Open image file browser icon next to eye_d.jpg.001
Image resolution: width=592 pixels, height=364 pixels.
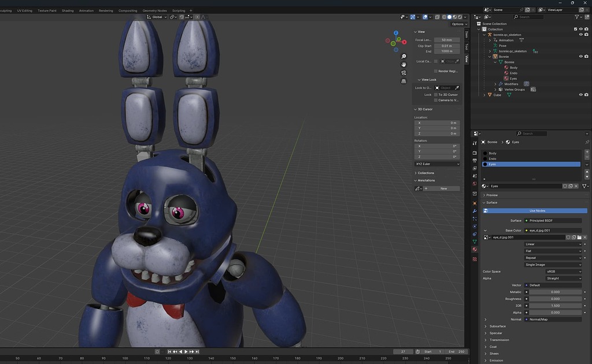tap(579, 237)
